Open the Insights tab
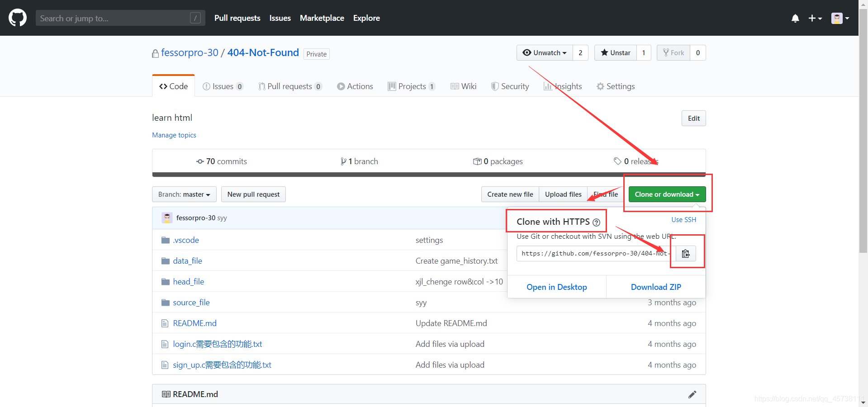The width and height of the screenshot is (868, 407). (563, 86)
